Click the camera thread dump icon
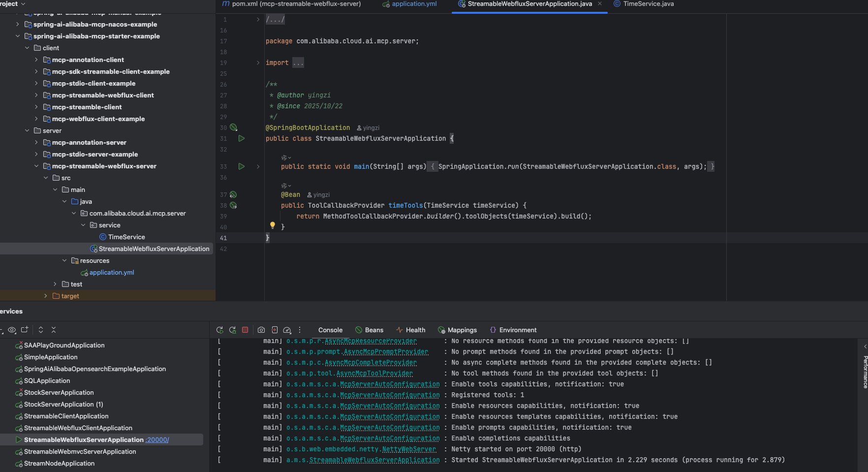This screenshot has height=472, width=868. click(x=261, y=330)
